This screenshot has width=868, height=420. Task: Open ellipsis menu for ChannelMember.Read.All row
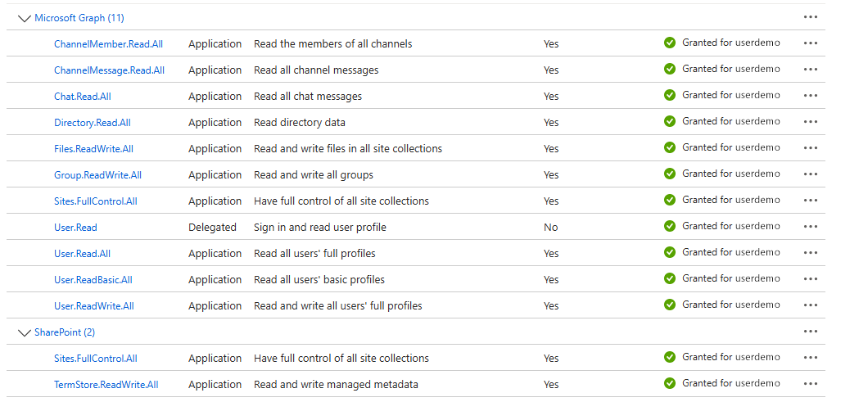pyautogui.click(x=811, y=43)
